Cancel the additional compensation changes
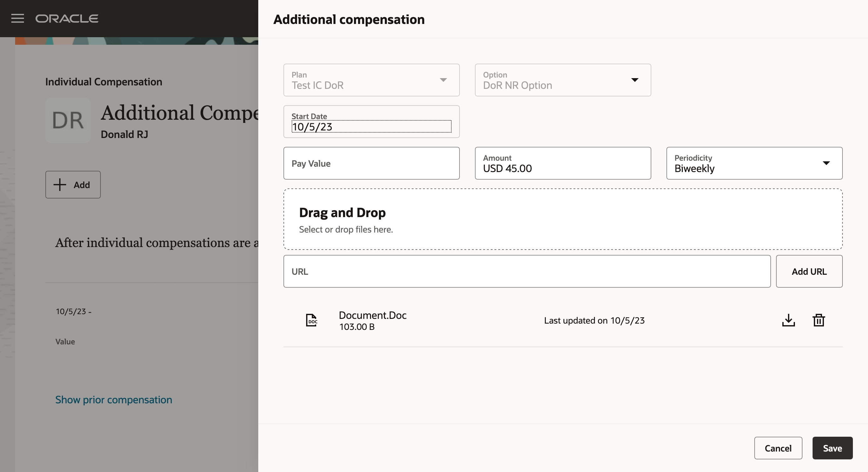This screenshot has width=868, height=472. pos(778,448)
